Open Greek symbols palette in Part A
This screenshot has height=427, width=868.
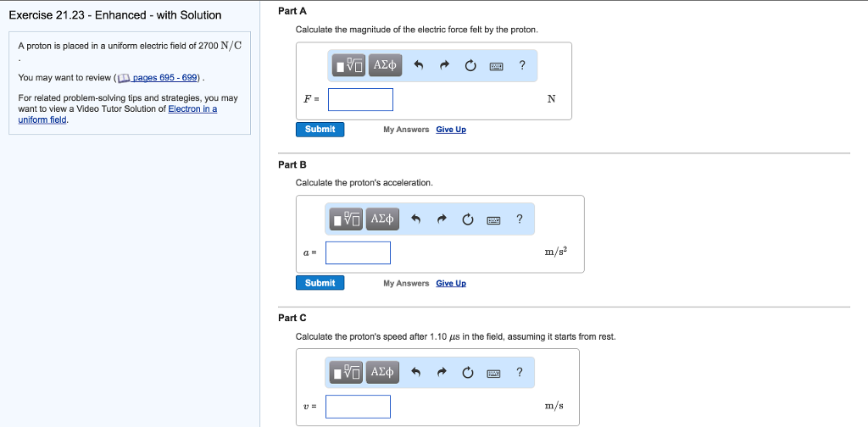[385, 65]
